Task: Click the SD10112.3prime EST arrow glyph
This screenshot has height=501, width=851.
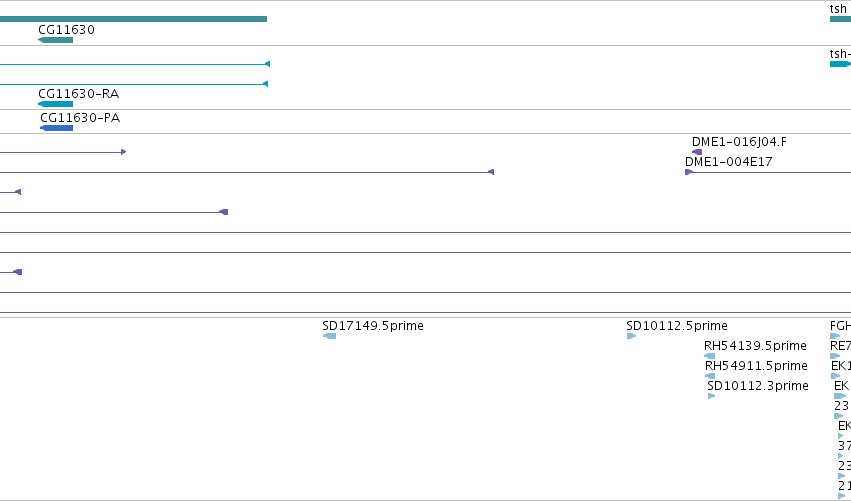Action: coord(712,396)
